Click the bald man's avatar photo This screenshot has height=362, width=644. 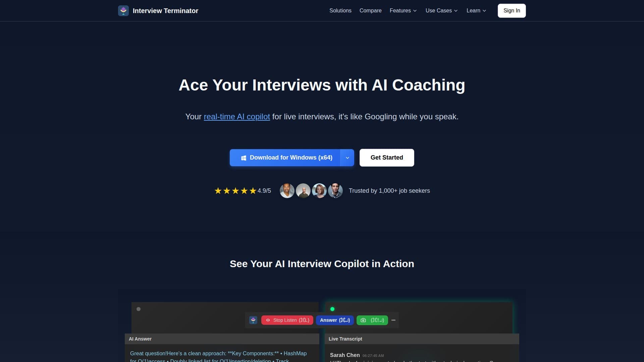(x=303, y=191)
